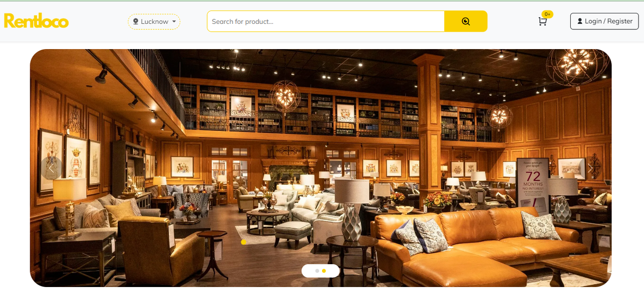
Task: Click the Login / Register button
Action: click(604, 21)
